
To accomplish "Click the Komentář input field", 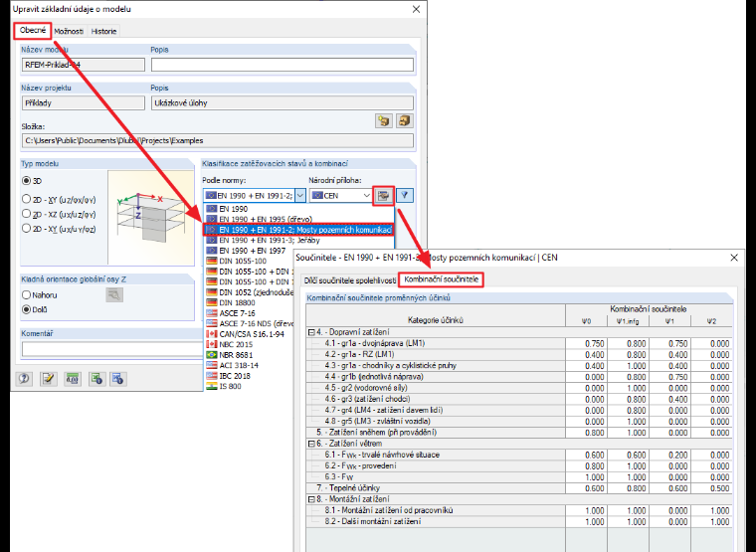I will [x=111, y=348].
